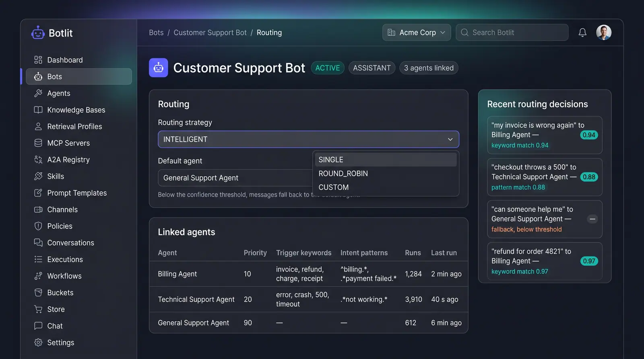Click the Channels icon in sidebar
The height and width of the screenshot is (359, 644).
point(38,209)
